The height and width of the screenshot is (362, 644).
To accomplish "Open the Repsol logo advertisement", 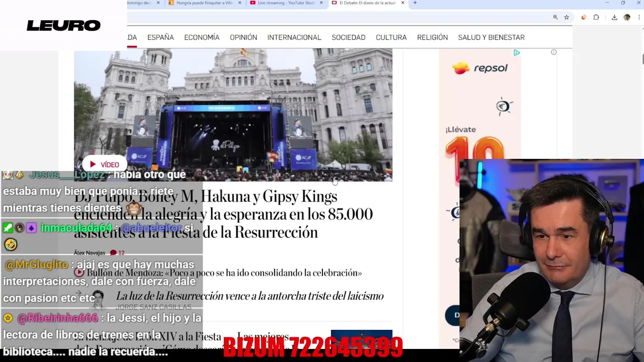I will click(480, 68).
